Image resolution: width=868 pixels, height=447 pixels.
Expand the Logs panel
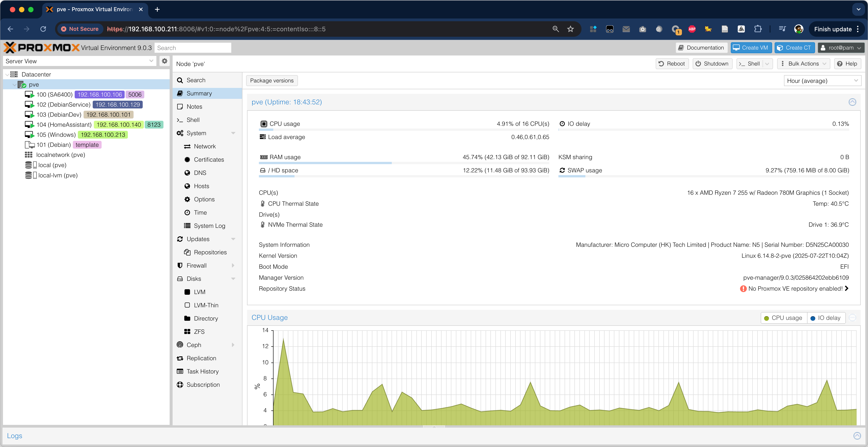click(x=857, y=436)
